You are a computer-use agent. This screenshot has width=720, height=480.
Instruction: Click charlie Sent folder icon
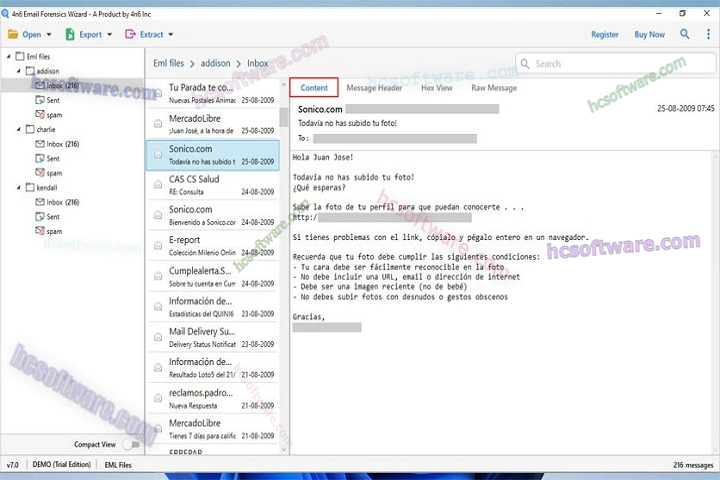pos(40,158)
